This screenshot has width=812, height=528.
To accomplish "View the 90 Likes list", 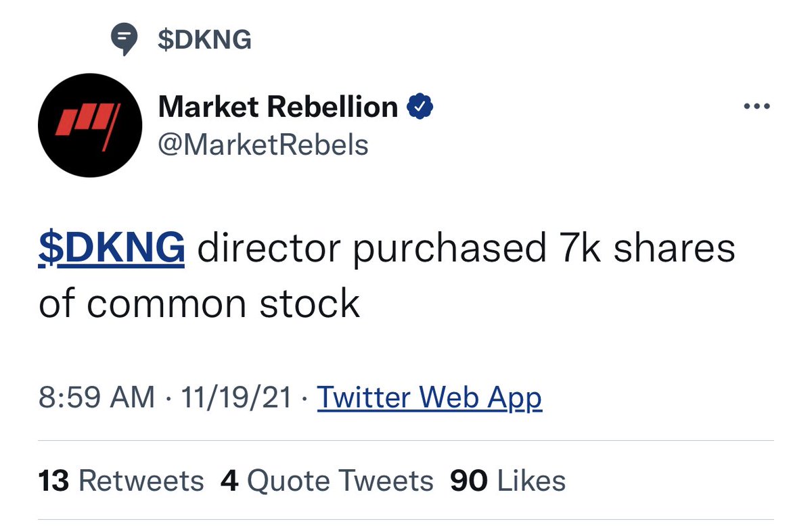I will 507,481.
